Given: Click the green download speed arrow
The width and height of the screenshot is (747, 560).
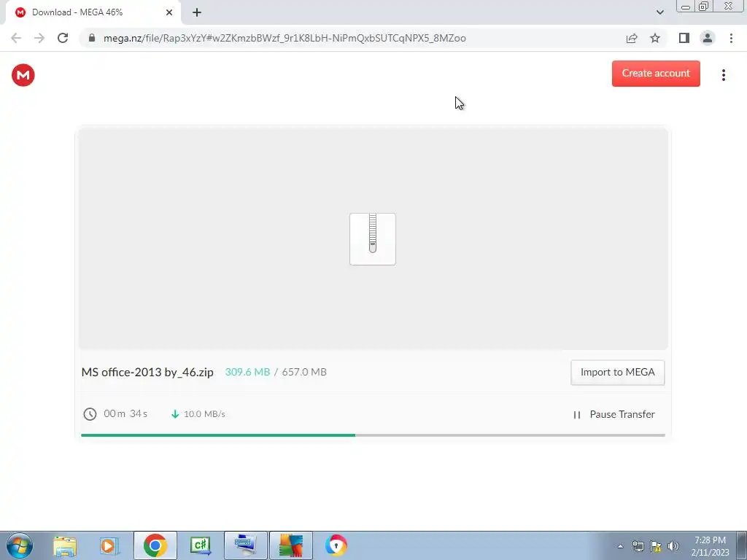Looking at the screenshot, I should 175,414.
